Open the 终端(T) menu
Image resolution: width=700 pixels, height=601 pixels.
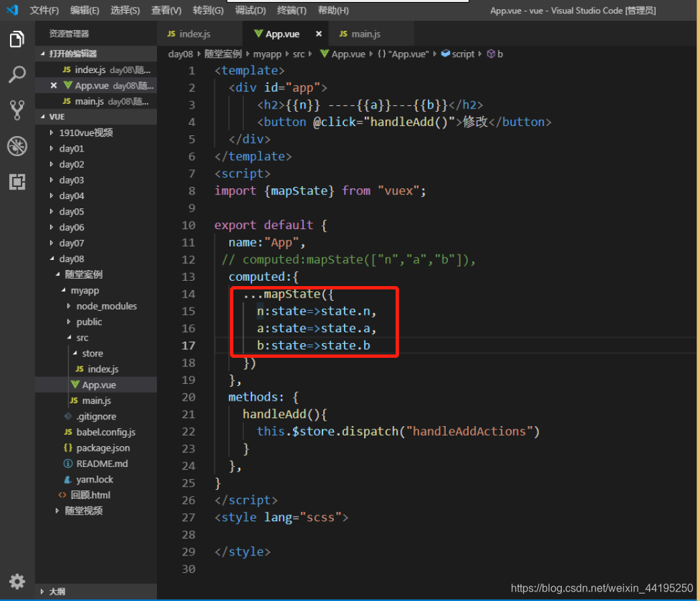point(292,10)
